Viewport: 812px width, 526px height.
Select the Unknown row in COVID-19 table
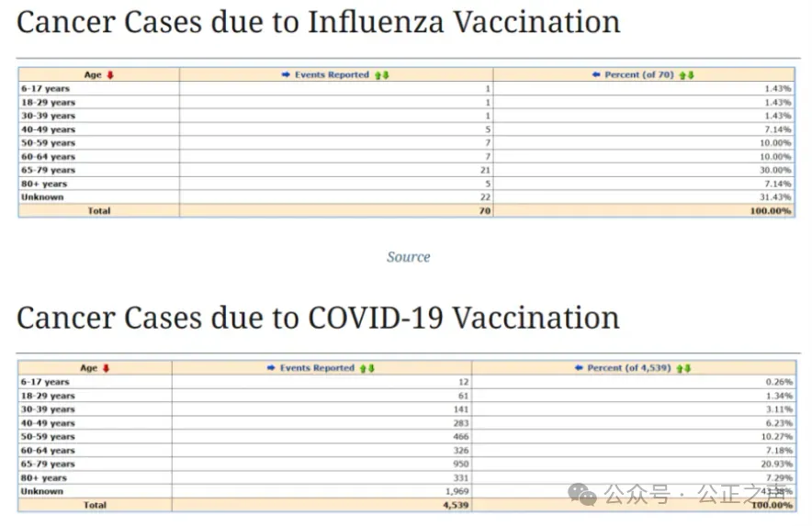(42, 491)
